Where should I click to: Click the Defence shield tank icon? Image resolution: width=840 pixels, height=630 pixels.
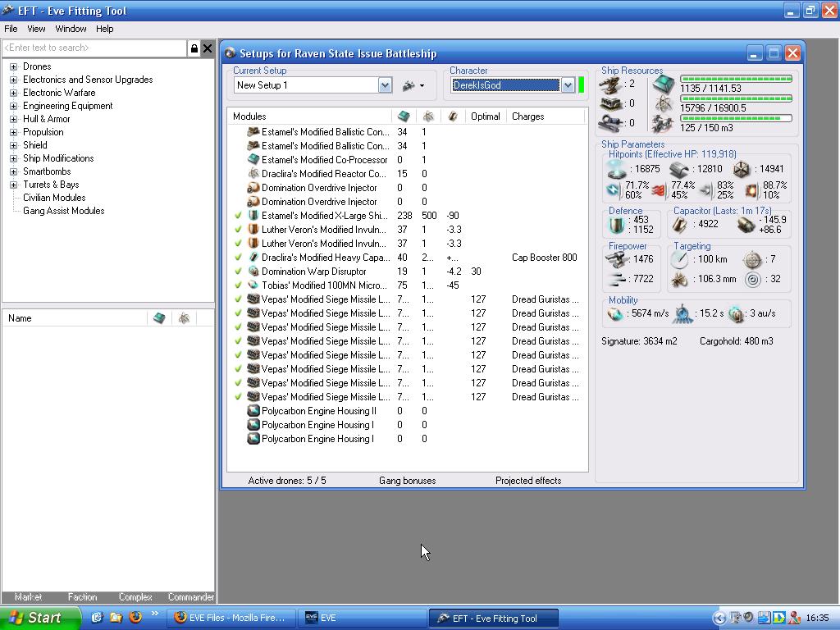tap(617, 225)
